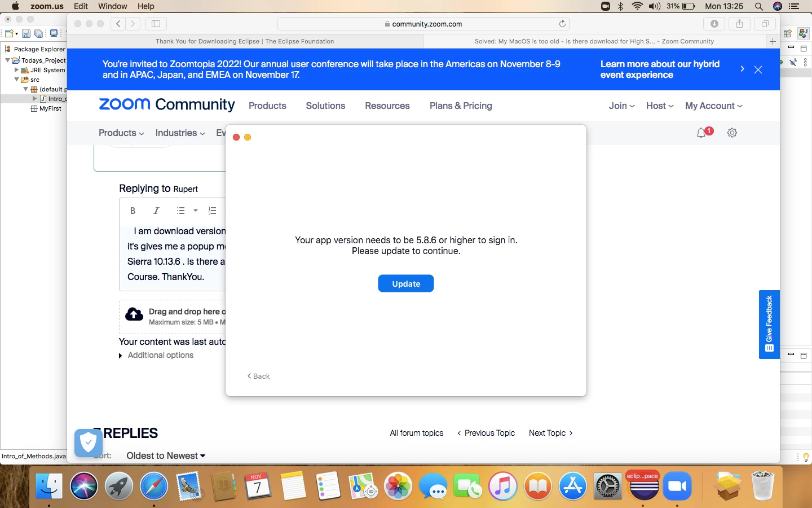
Task: Click the privacy shield badge icon
Action: coord(89,443)
